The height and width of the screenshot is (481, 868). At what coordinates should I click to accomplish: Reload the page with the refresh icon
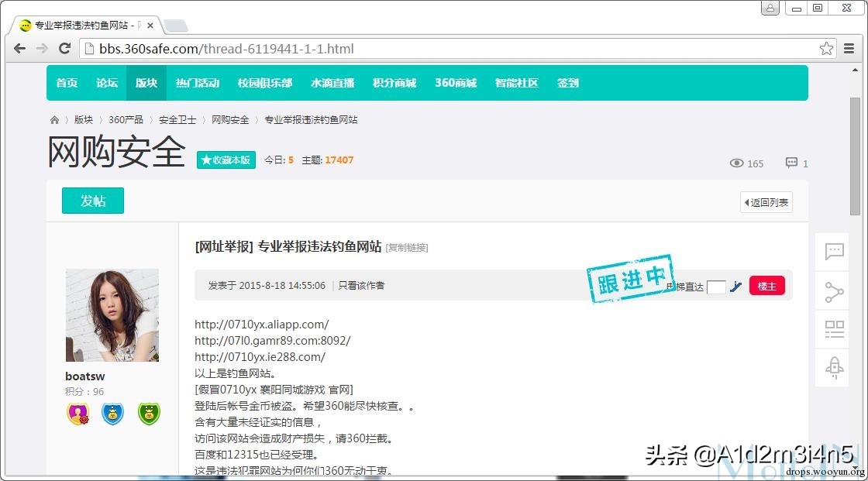tap(65, 49)
